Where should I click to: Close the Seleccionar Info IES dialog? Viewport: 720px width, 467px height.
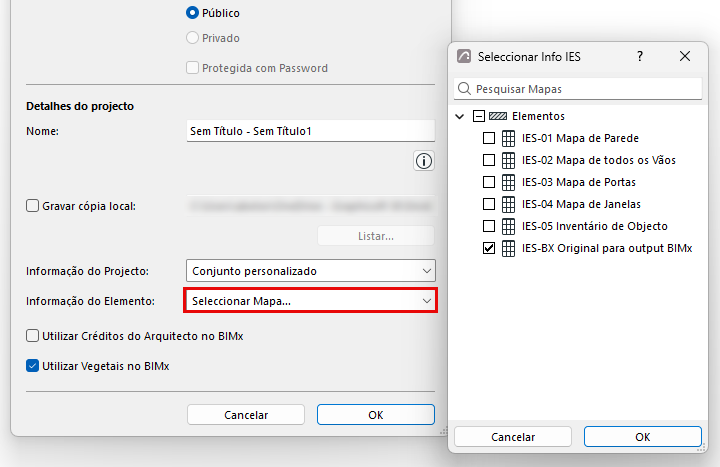(685, 56)
